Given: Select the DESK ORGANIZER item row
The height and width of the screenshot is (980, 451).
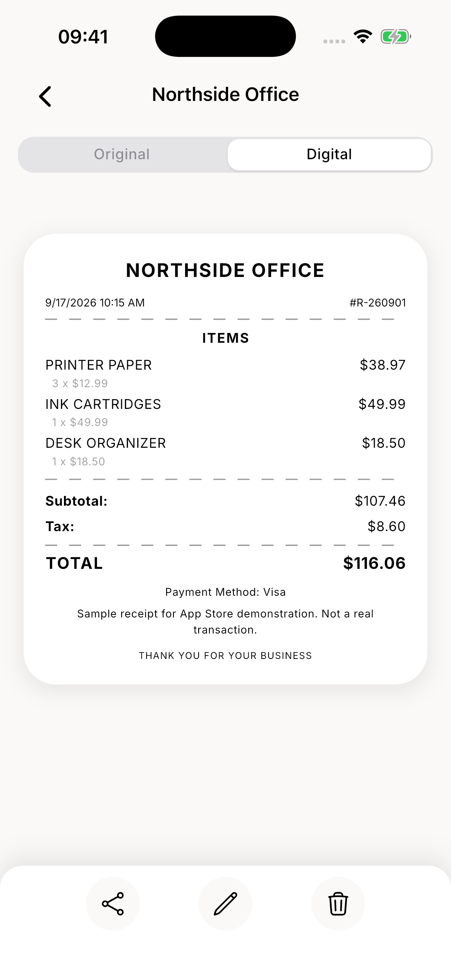Looking at the screenshot, I should point(225,452).
